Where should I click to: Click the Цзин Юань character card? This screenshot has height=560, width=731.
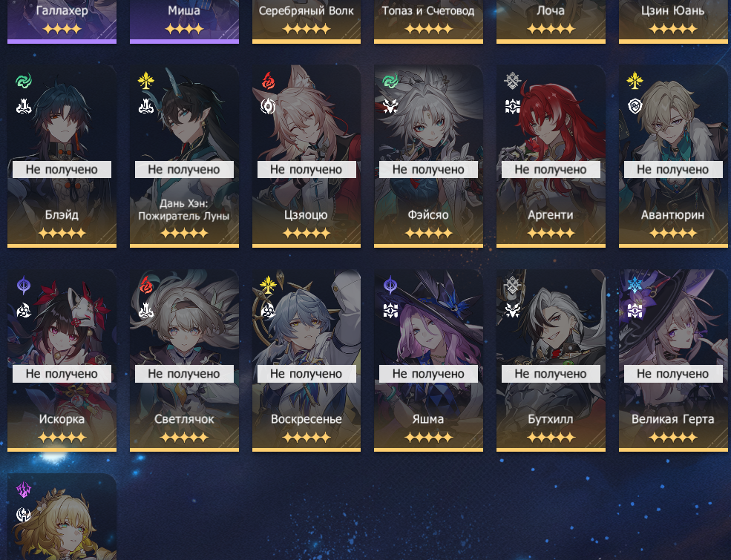[x=672, y=22]
